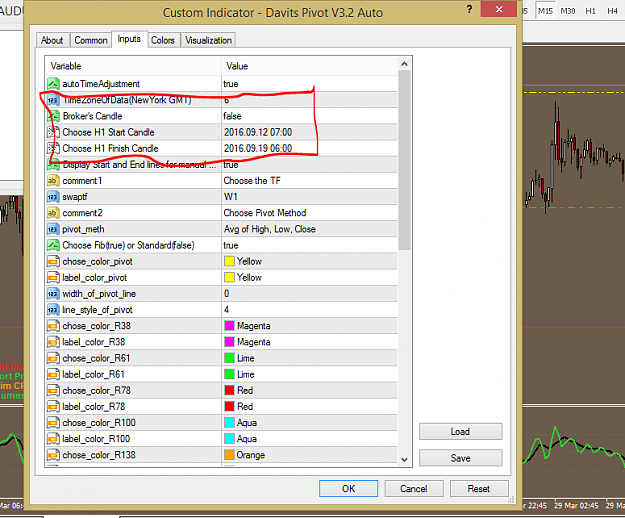Click the comment1 string type icon

(x=53, y=181)
